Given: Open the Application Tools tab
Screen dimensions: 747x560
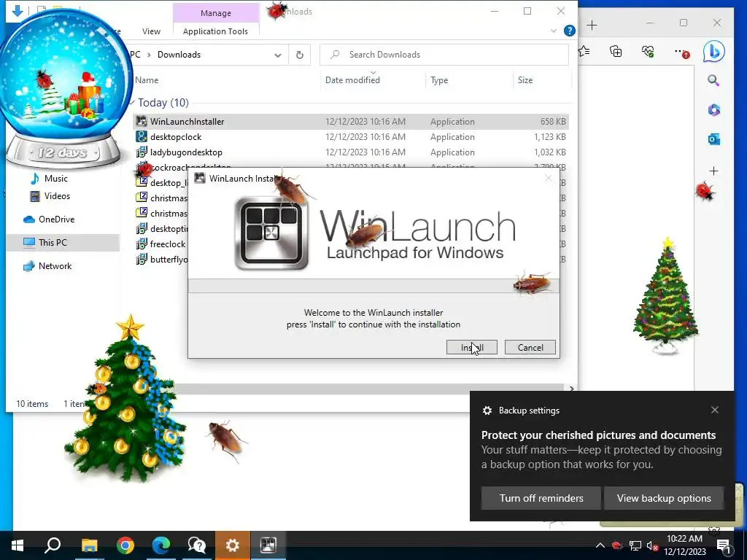Looking at the screenshot, I should (x=215, y=31).
